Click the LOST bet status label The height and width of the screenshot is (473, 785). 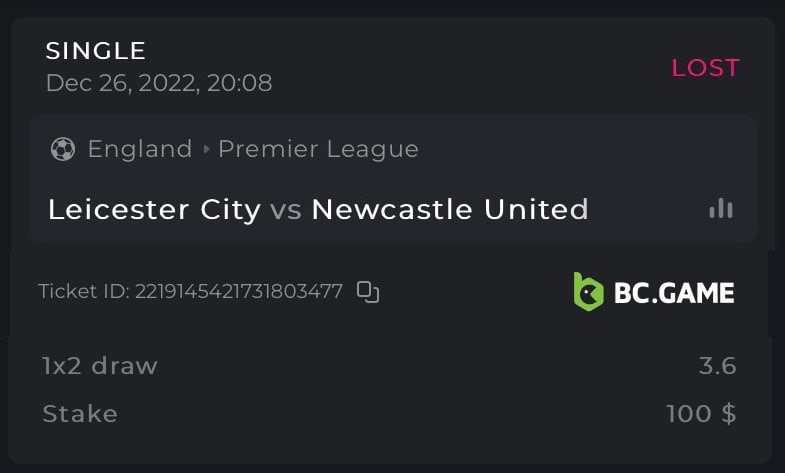(705, 68)
